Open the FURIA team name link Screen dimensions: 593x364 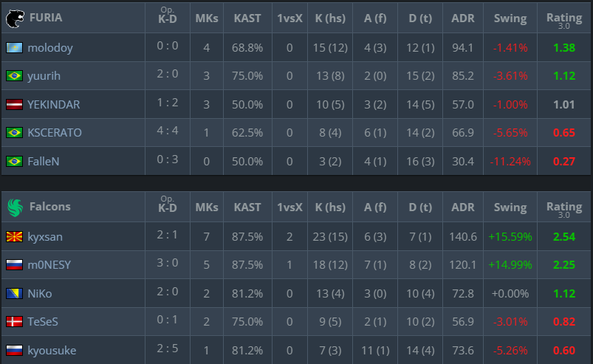point(45,19)
